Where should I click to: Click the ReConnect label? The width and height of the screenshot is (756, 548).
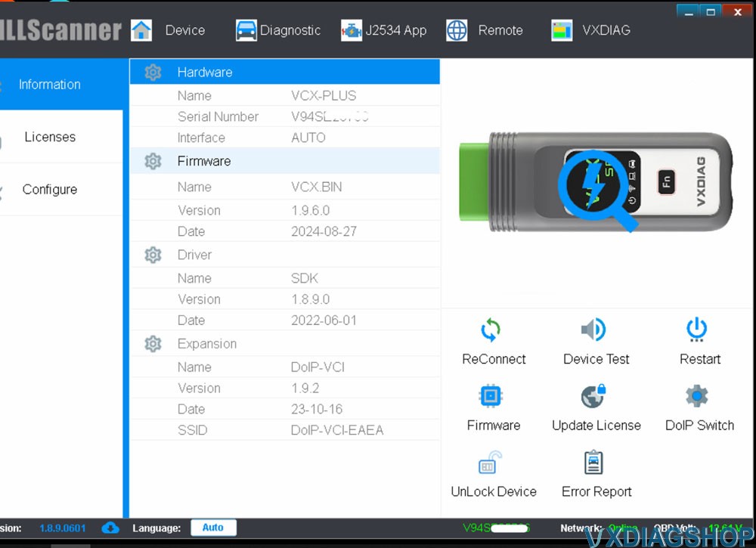coord(494,359)
